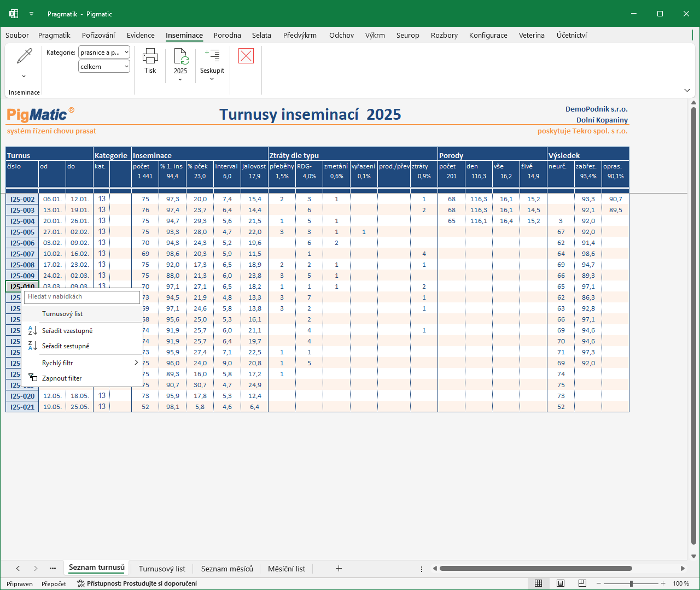This screenshot has height=590, width=700.
Task: Click the sort ascending A-Z icon
Action: click(33, 330)
